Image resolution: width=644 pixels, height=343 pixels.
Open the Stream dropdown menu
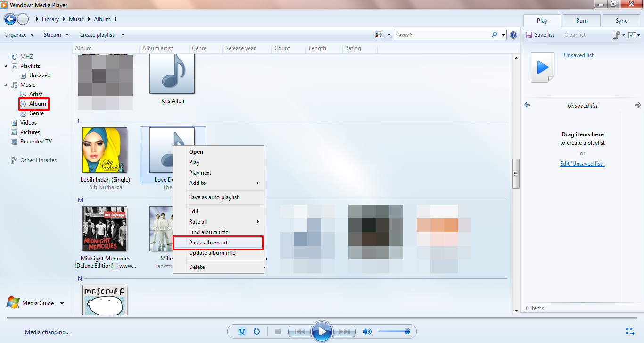57,35
